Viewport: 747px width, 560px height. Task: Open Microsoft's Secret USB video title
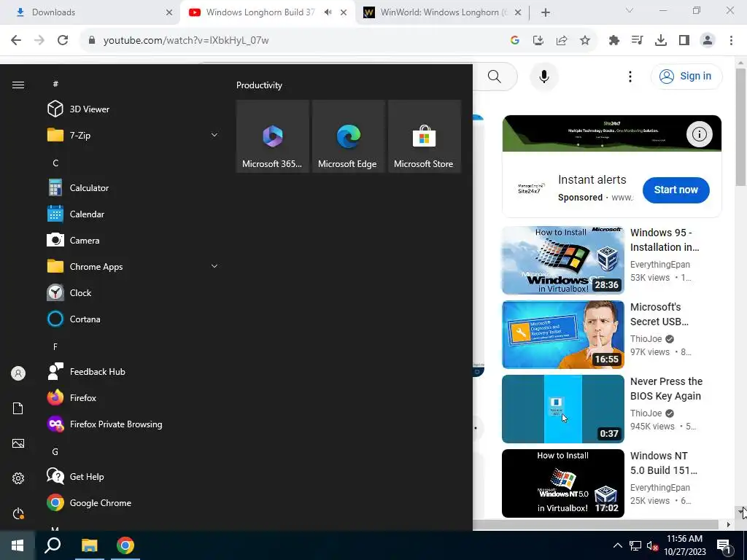pos(659,314)
